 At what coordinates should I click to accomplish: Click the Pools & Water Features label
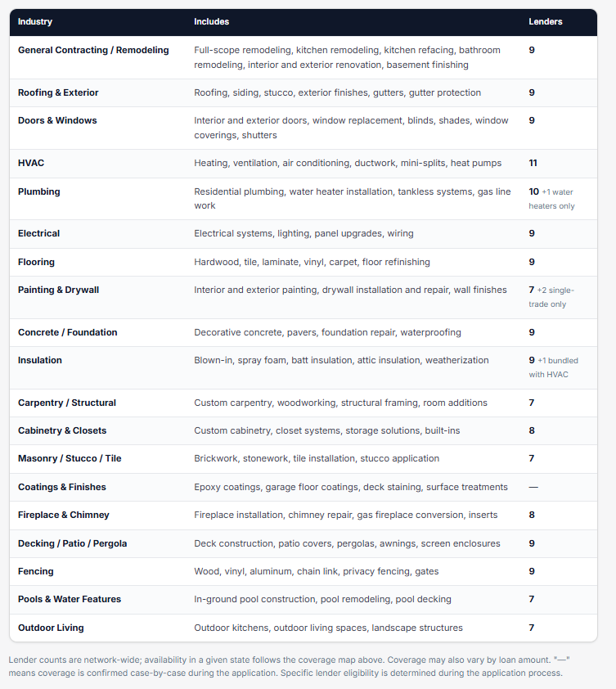(x=70, y=599)
